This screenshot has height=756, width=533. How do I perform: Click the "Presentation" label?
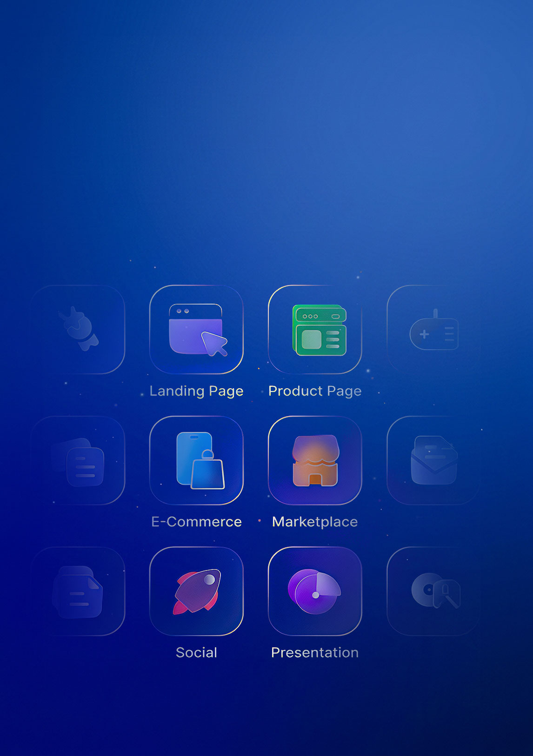pos(315,652)
